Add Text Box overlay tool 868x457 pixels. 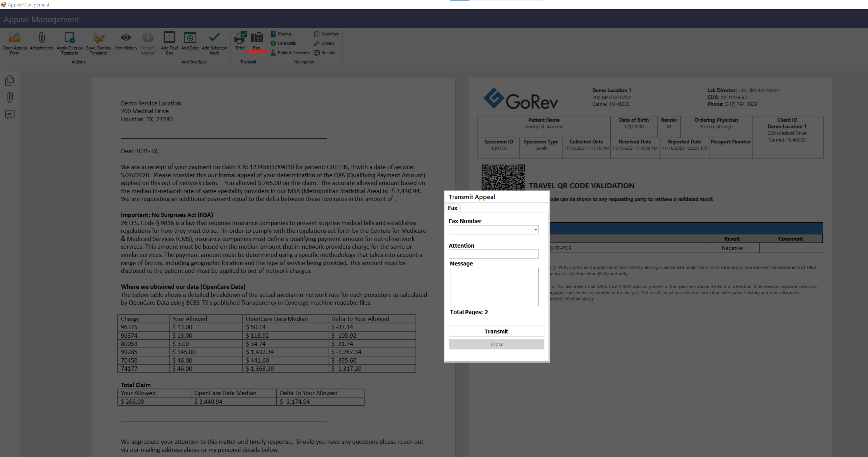[170, 43]
